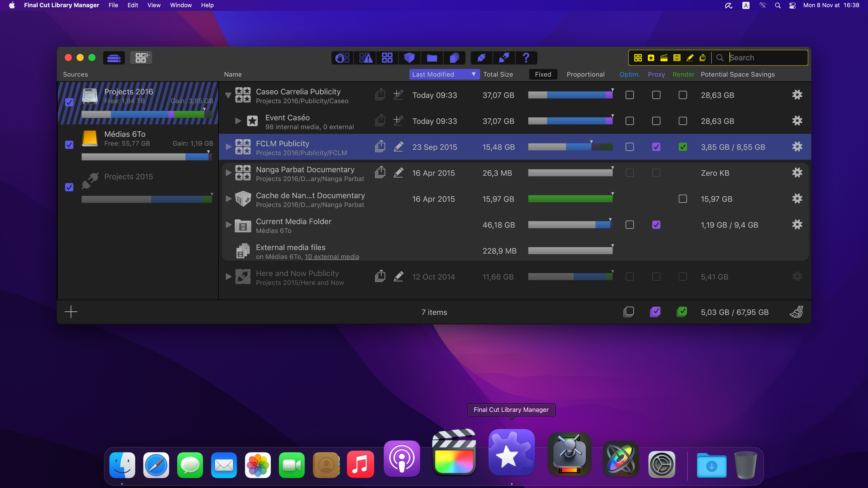Click the blue folder toolbar icon
The height and width of the screenshot is (488, 868).
(x=432, y=58)
